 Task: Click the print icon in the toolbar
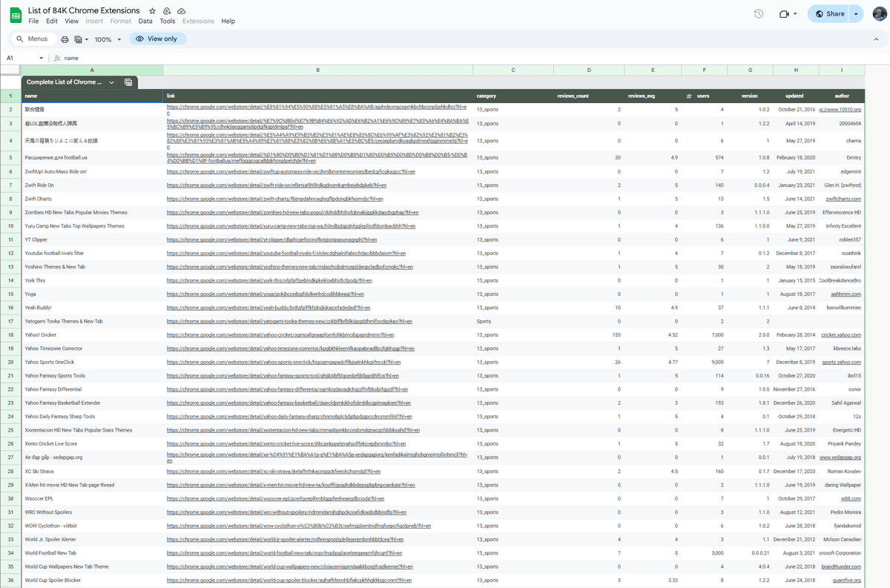point(65,39)
